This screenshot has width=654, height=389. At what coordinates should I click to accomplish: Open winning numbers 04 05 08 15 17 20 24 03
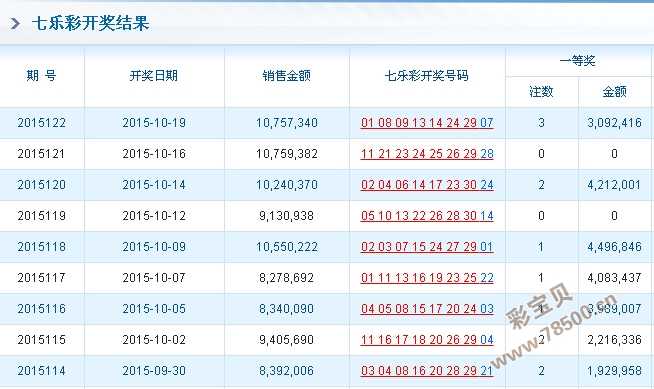coord(427,309)
